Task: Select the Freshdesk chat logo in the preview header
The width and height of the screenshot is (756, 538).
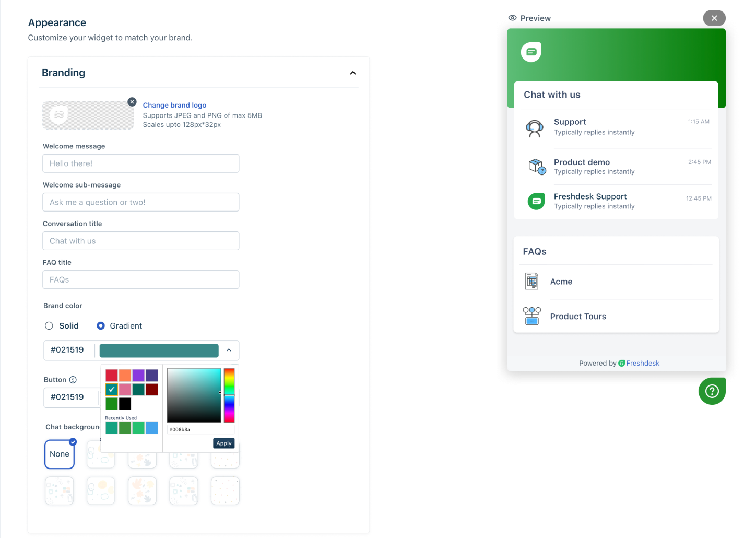Action: pyautogui.click(x=531, y=52)
